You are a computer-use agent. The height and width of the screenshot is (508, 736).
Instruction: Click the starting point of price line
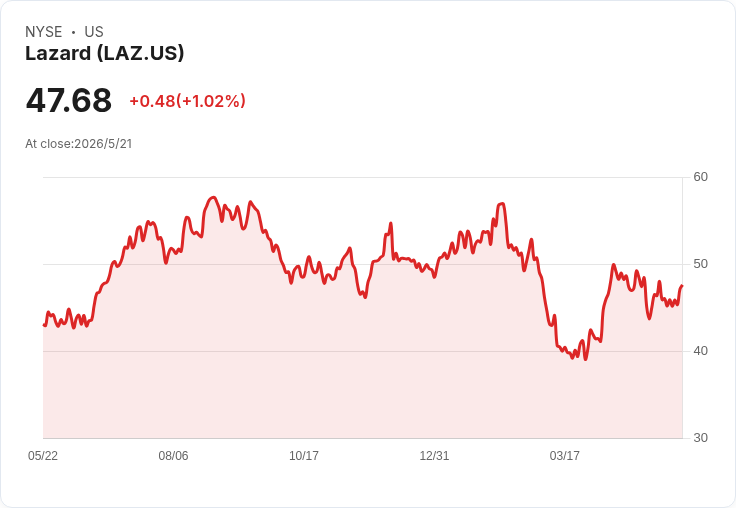click(x=44, y=325)
